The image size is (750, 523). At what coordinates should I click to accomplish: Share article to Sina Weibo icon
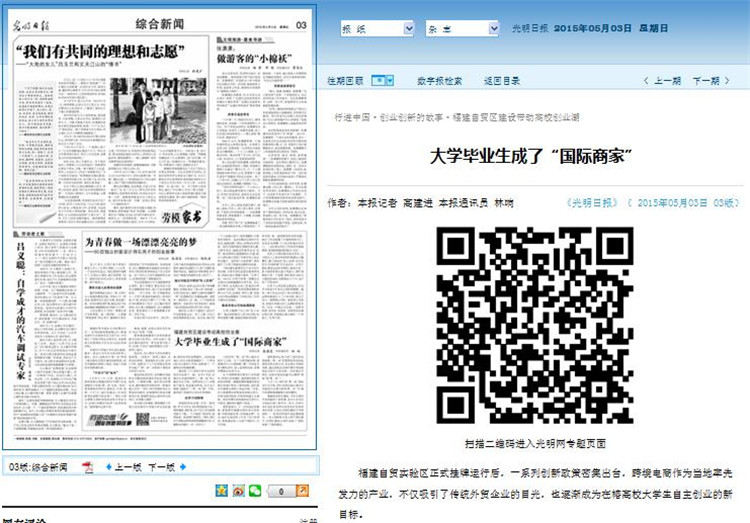coord(238,490)
